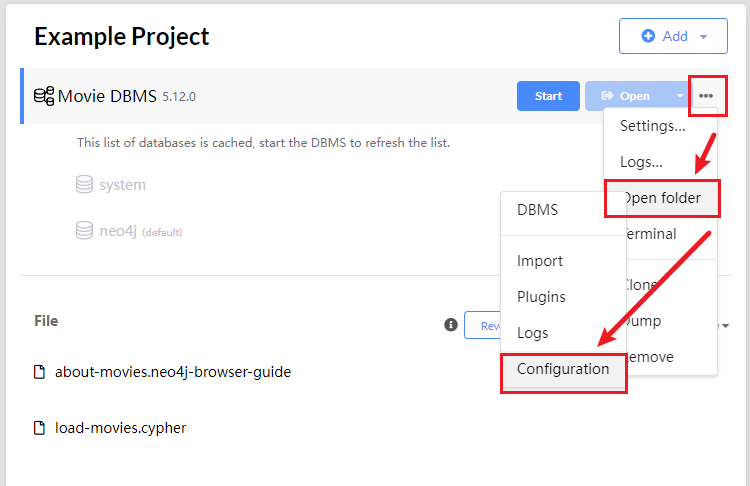Click the Movie DBMS database icon
Screen dimensions: 750x486
44,96
